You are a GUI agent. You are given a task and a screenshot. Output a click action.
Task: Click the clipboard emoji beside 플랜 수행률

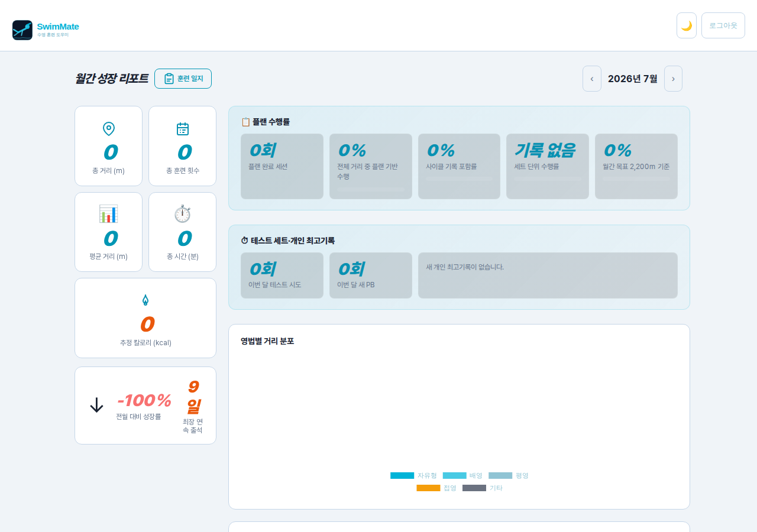tap(245, 122)
